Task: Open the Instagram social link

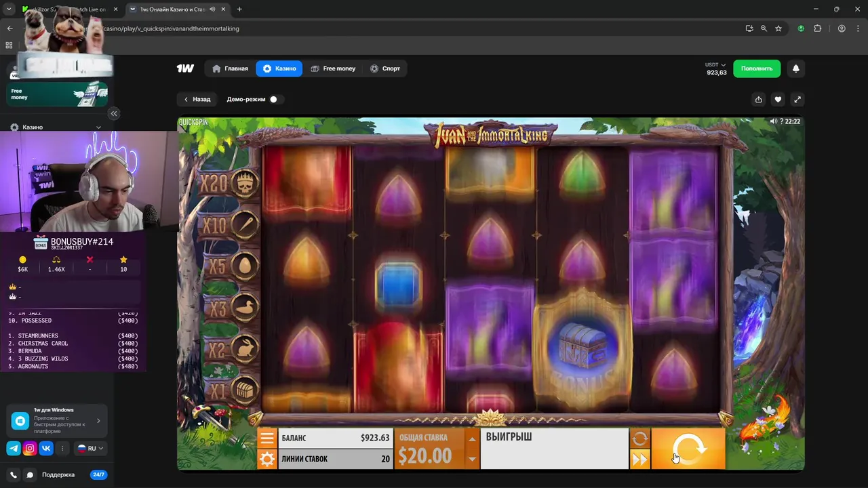Action: (x=30, y=448)
